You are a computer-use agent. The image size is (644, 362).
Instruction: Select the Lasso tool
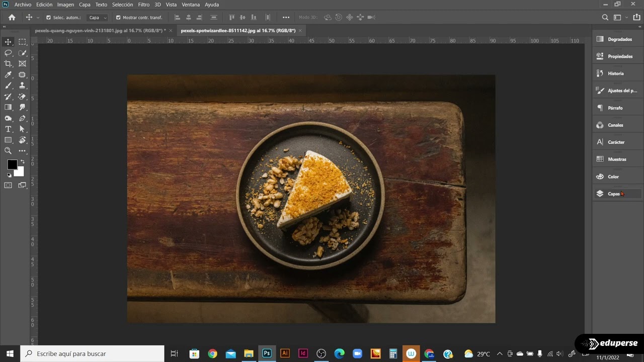coord(8,53)
